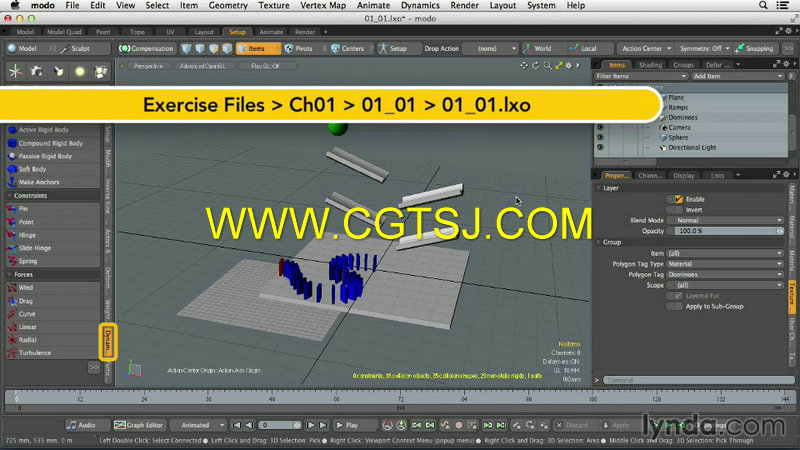
Task: Toggle the Layered Fur checkbox
Action: [679, 296]
